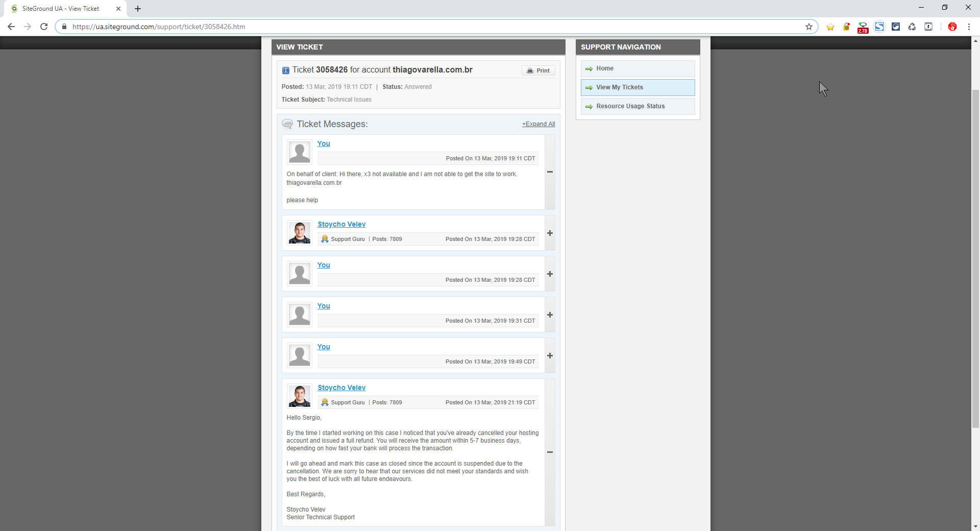Image resolution: width=980 pixels, height=531 pixels.
Task: Click the greeting Hello Sergio,
Action: click(x=304, y=418)
